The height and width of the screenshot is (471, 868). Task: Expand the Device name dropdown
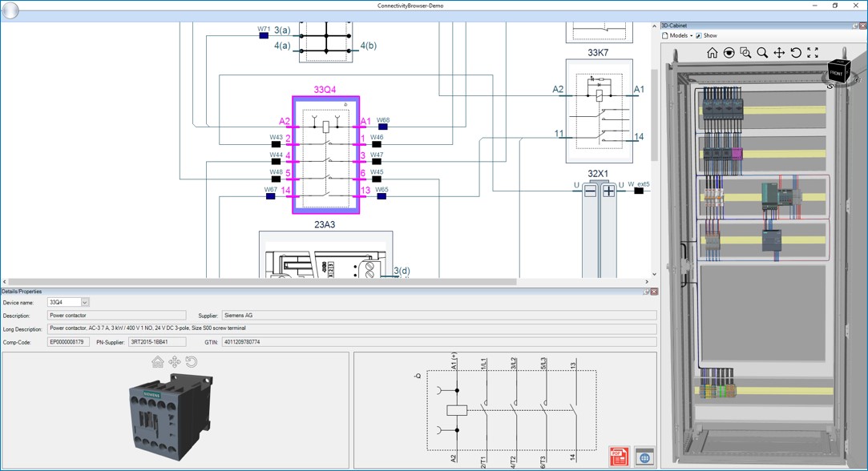[85, 302]
